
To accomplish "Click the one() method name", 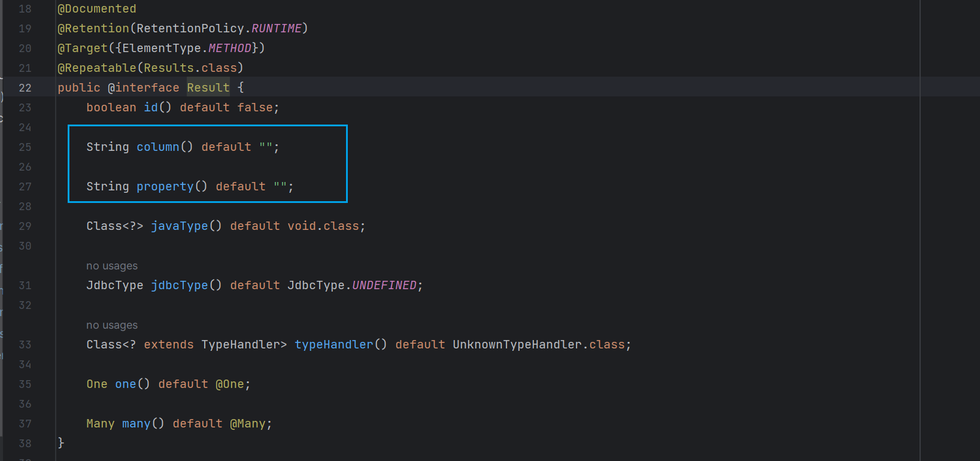I will pyautogui.click(x=126, y=384).
